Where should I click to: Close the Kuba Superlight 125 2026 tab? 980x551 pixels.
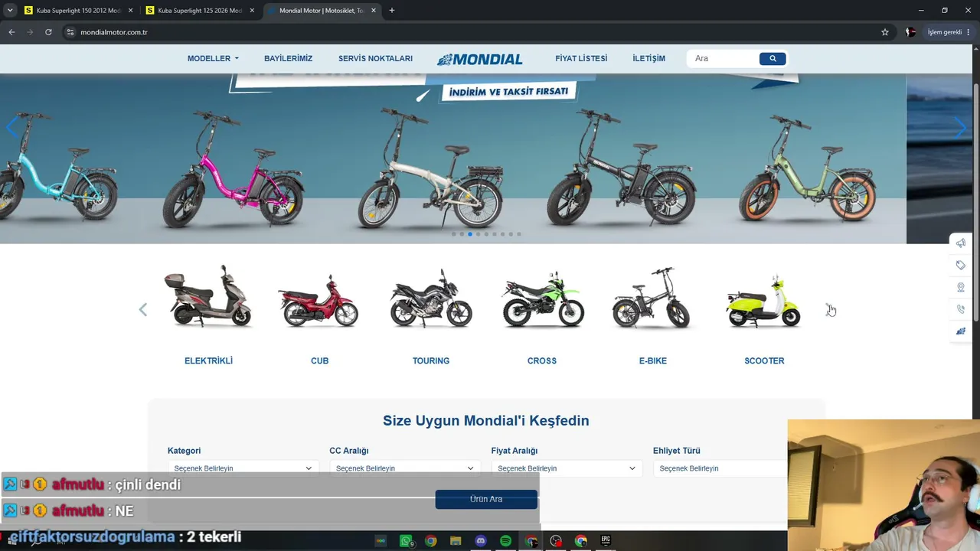(x=252, y=11)
